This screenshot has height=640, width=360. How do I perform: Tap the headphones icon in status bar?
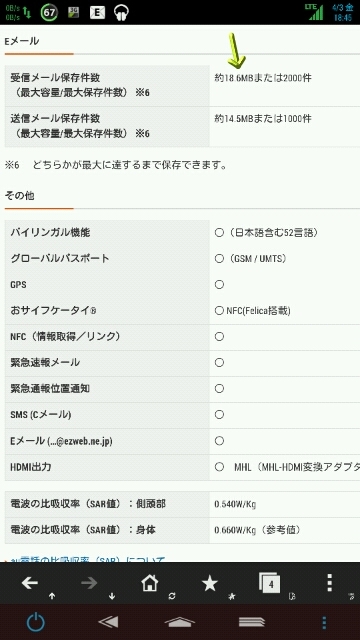pyautogui.click(x=121, y=13)
